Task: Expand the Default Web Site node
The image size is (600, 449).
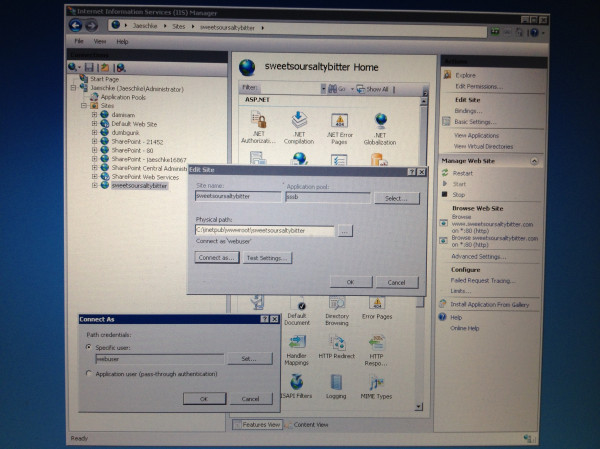Action: pyautogui.click(x=94, y=124)
